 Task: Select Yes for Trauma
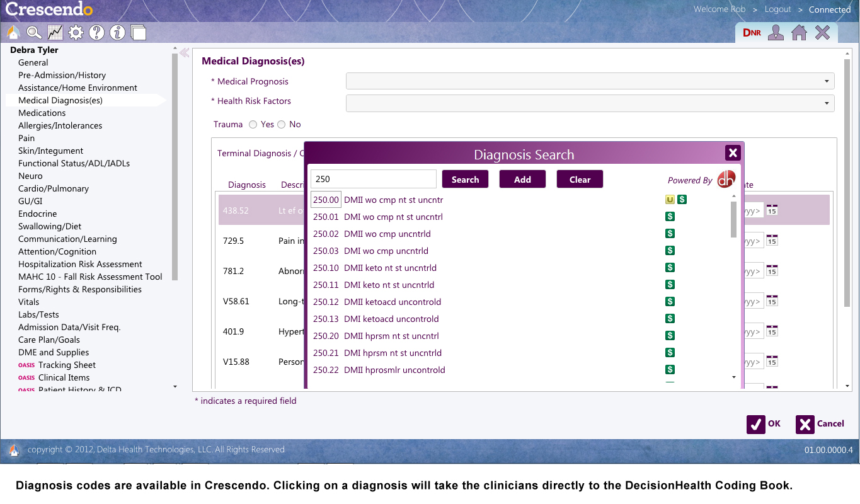253,125
